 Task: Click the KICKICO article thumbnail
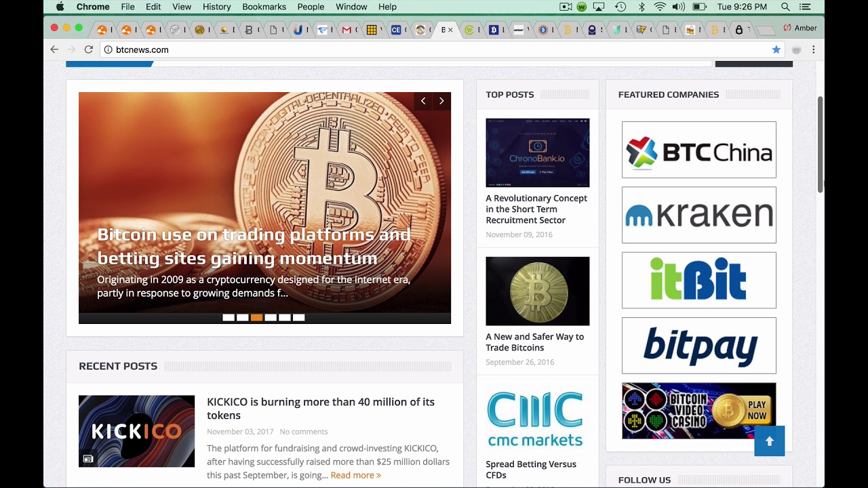pos(136,431)
